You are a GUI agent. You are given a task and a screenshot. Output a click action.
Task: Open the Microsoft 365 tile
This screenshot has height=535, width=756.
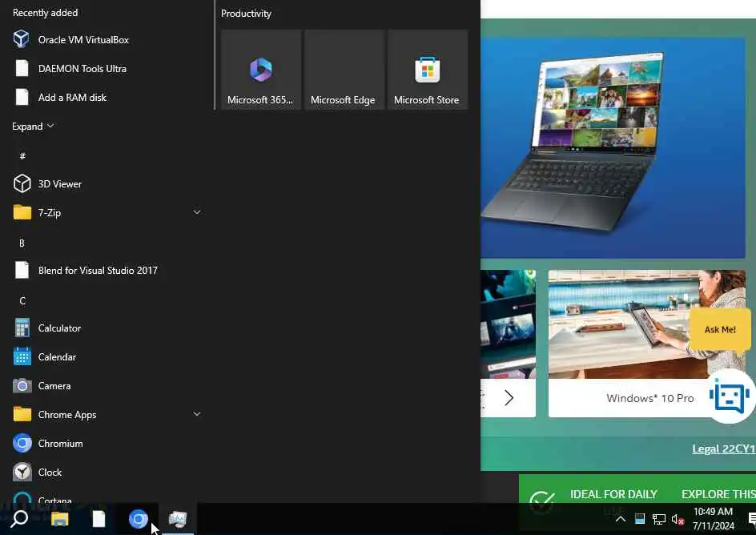tap(261, 70)
